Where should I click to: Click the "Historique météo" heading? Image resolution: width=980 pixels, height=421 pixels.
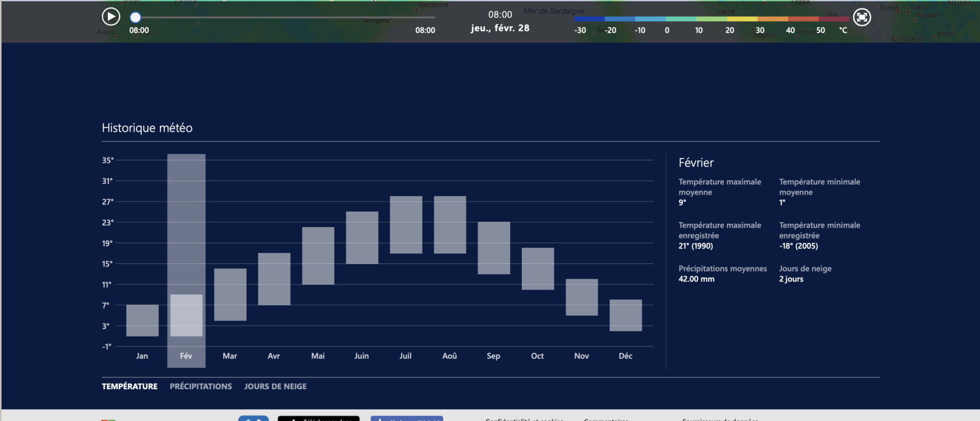147,128
